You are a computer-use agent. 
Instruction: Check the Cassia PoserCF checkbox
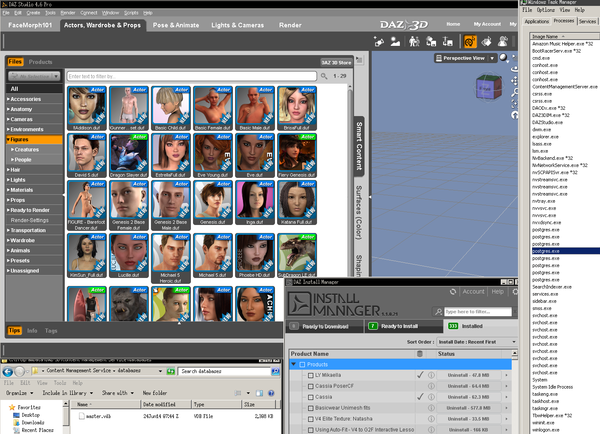(311, 386)
